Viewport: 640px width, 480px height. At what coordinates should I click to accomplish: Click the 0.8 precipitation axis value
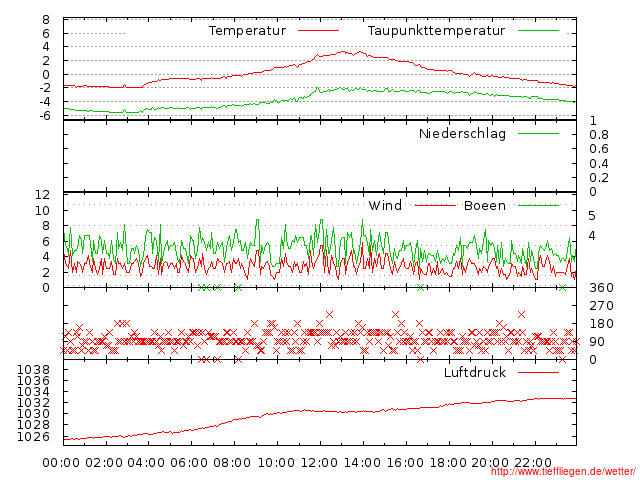click(x=599, y=135)
